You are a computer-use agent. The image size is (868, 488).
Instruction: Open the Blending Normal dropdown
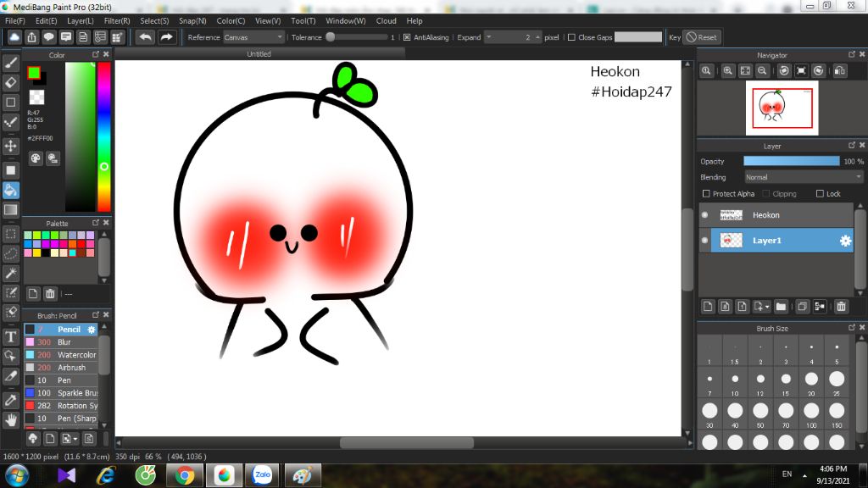(x=804, y=177)
